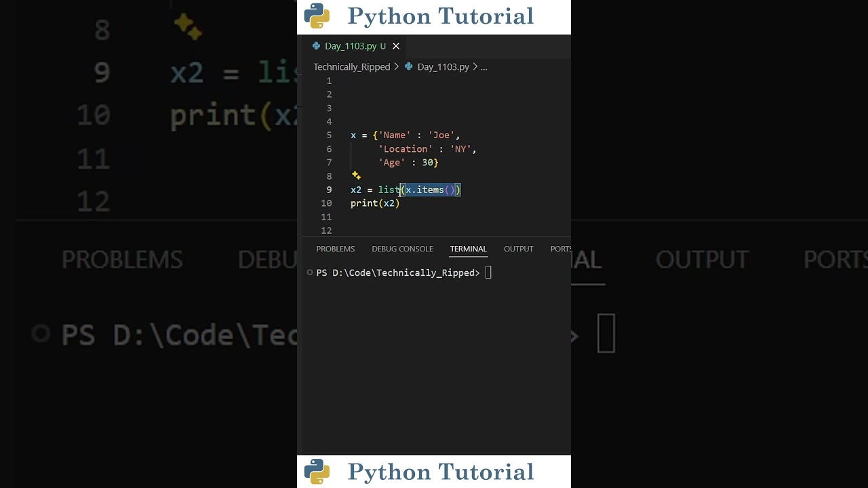Switch to the TERMINAL panel tab
This screenshot has width=868, height=488.
click(469, 249)
